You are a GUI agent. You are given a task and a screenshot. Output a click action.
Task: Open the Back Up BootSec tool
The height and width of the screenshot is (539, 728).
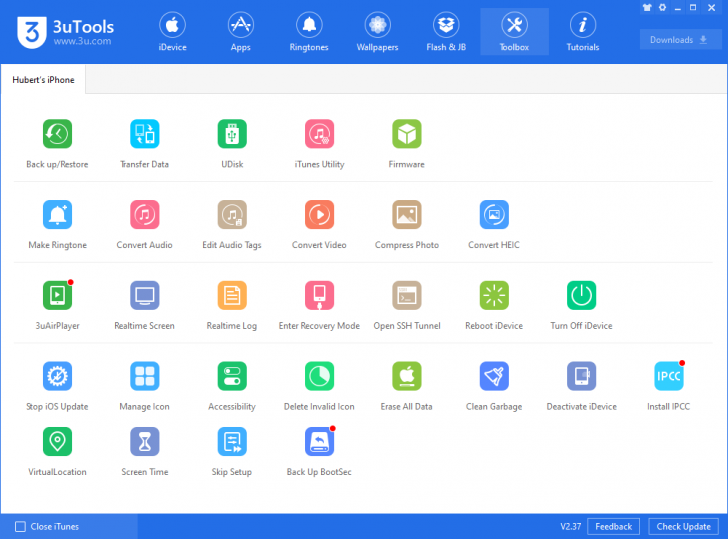(319, 442)
